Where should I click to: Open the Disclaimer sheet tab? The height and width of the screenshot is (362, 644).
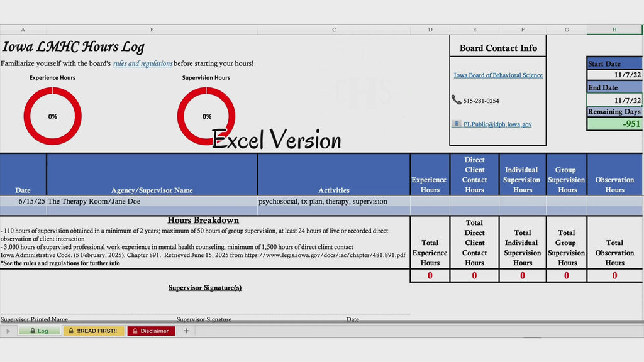pos(151,331)
